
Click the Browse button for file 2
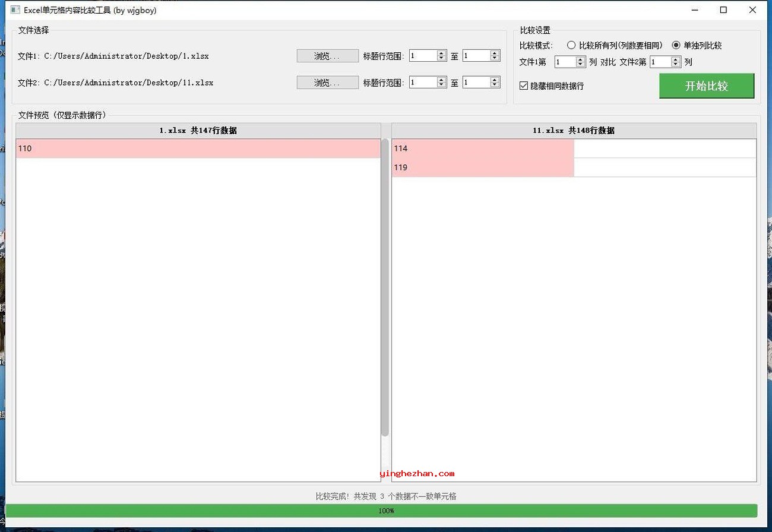[x=328, y=83]
